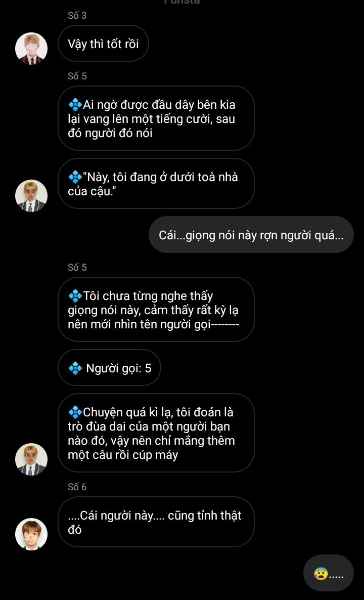The height and width of the screenshot is (600, 364).
Task: Tap the crying emoji in the last sent message
Action: (321, 574)
